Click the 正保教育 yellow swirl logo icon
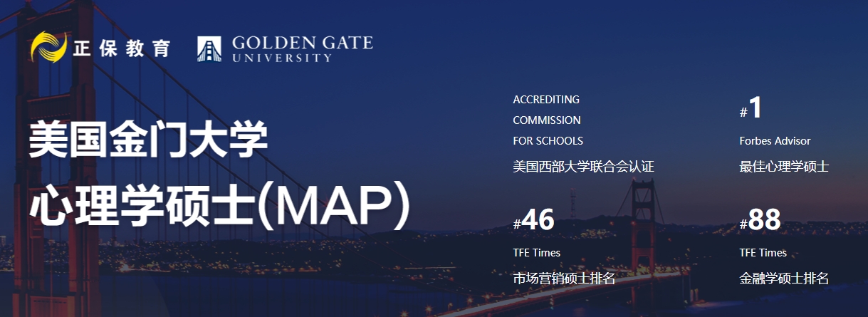868x317 pixels. point(48,48)
